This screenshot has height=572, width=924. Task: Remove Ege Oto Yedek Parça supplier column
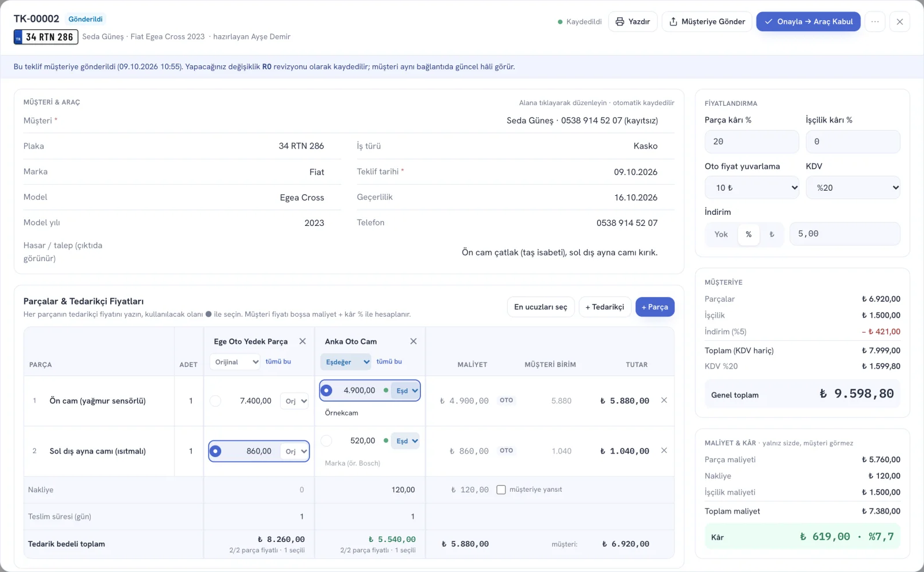point(303,341)
